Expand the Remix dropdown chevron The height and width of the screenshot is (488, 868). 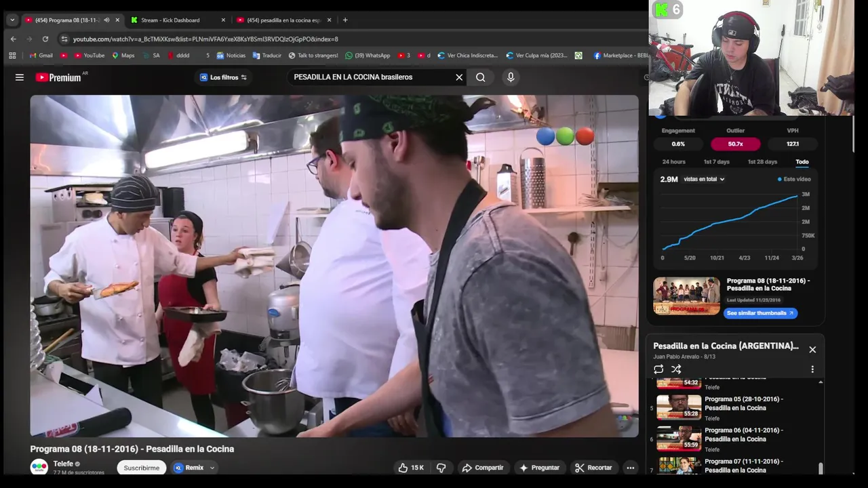pyautogui.click(x=212, y=468)
